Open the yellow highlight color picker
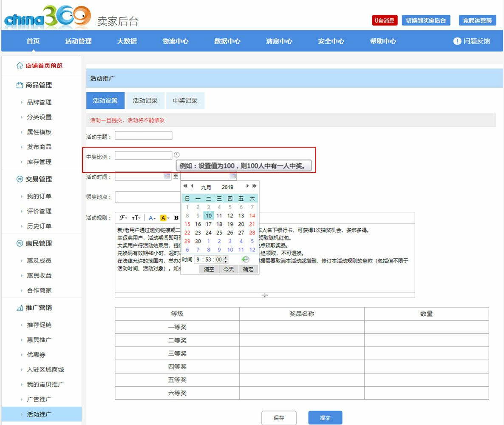 tap(164, 218)
